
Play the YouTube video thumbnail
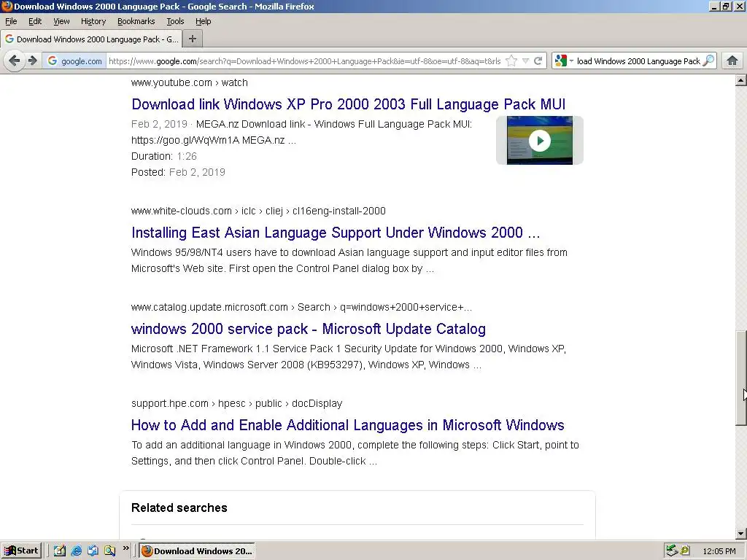(x=539, y=141)
